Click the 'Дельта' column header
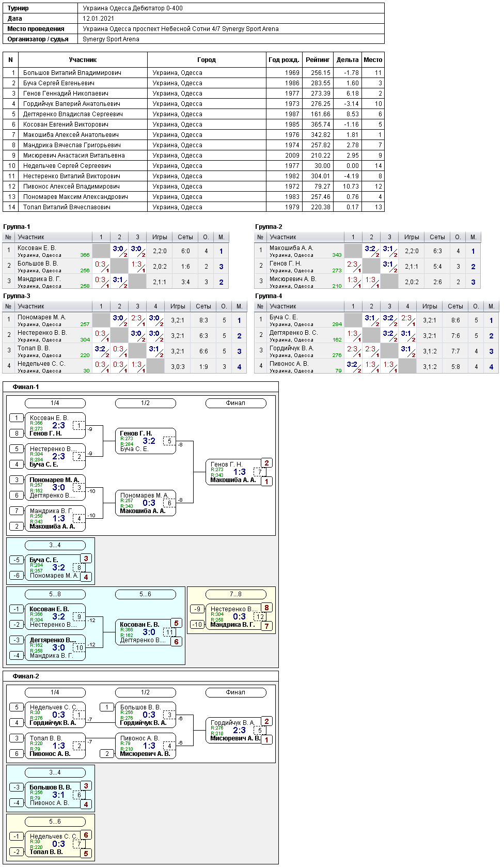504x867 pixels. [x=348, y=60]
